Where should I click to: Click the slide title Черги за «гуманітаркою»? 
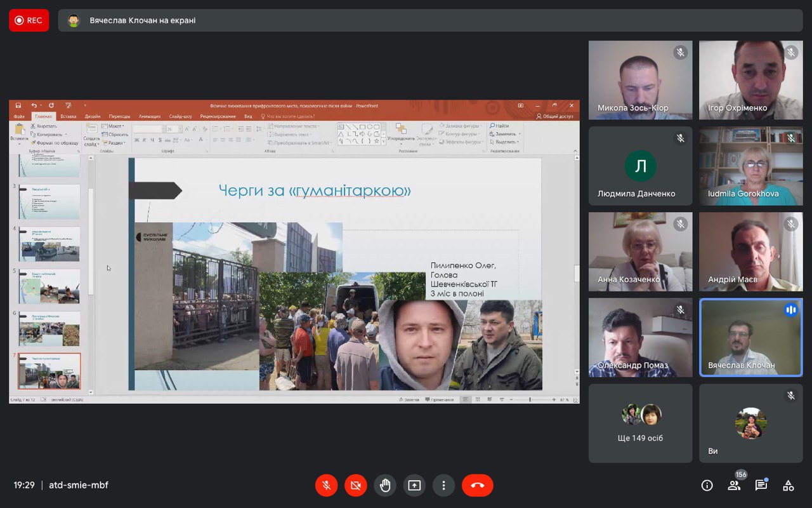[315, 190]
